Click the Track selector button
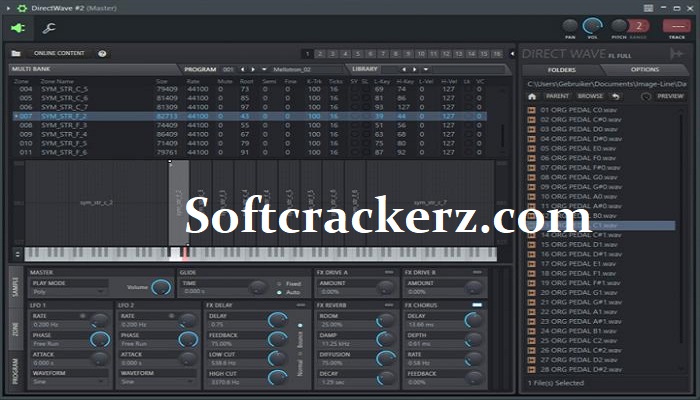The height and width of the screenshot is (400, 700). tap(677, 26)
